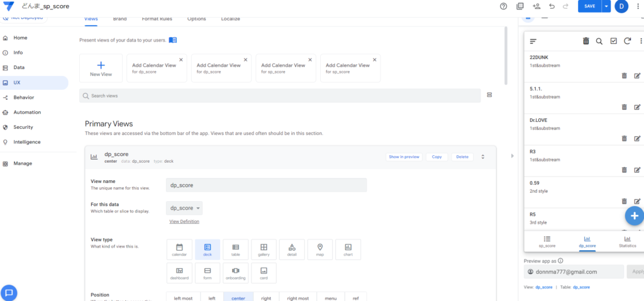The width and height of the screenshot is (644, 301).
Task: Open the View Definition link
Action: (184, 221)
